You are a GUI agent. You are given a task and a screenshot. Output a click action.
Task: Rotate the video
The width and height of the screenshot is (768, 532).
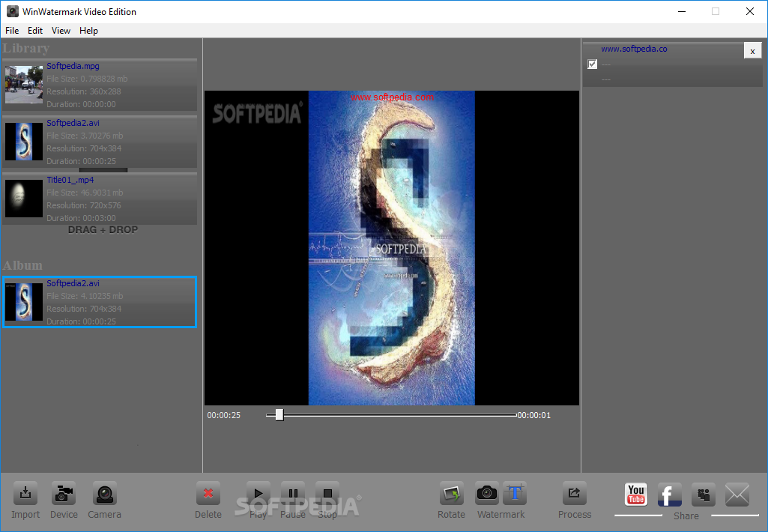(451, 494)
